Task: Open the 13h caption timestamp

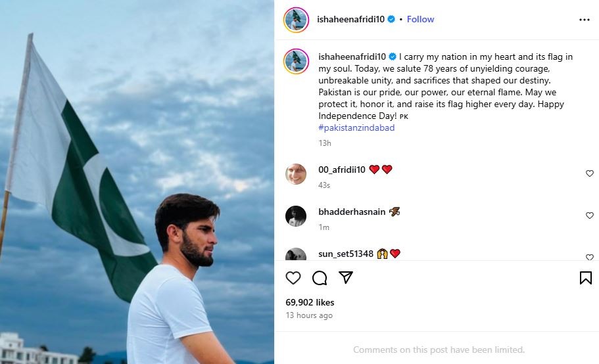Action: pos(325,143)
